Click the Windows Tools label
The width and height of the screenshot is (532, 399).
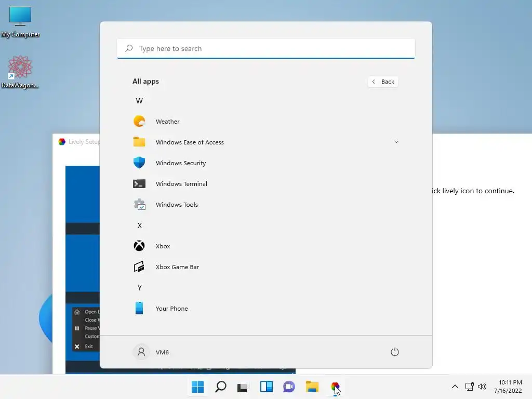point(177,205)
